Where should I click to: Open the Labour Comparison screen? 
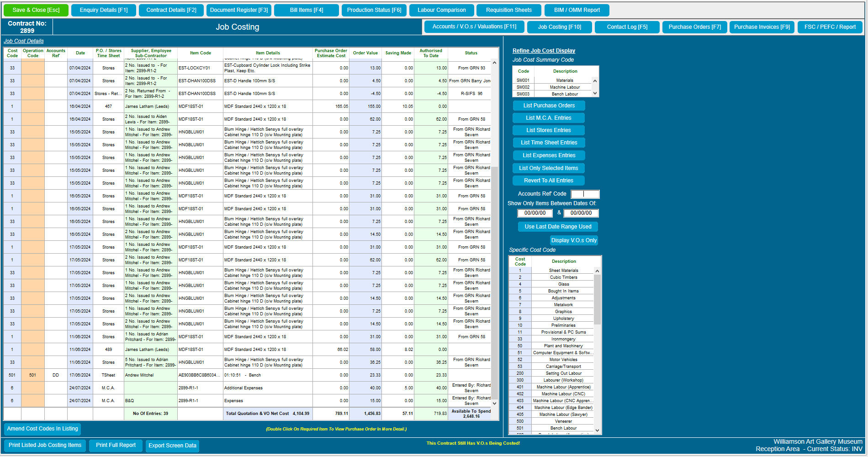coord(441,10)
